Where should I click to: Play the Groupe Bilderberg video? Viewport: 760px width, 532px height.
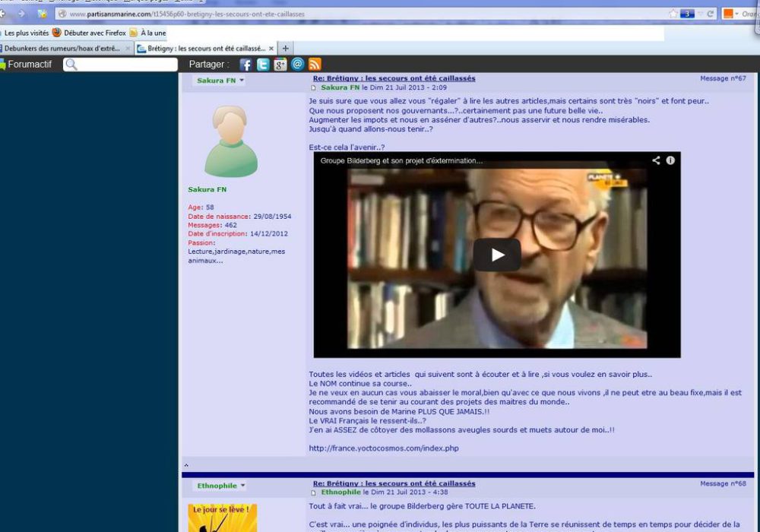coord(497,255)
